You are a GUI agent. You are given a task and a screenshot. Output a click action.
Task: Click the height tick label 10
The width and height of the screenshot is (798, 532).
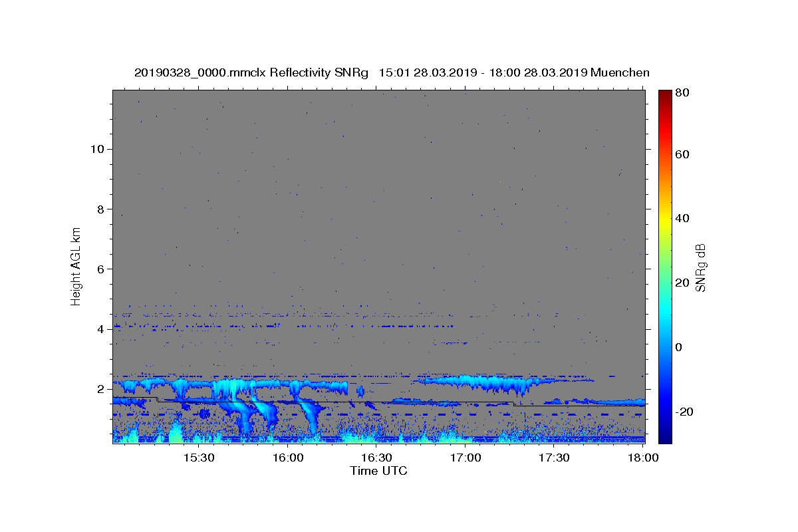tap(96, 149)
